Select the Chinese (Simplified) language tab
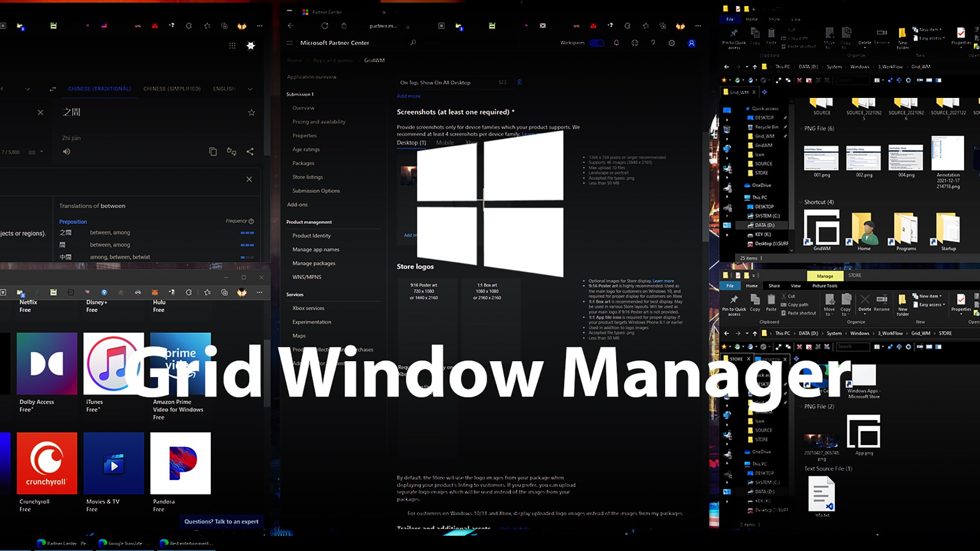The width and height of the screenshot is (980, 551). (x=171, y=89)
